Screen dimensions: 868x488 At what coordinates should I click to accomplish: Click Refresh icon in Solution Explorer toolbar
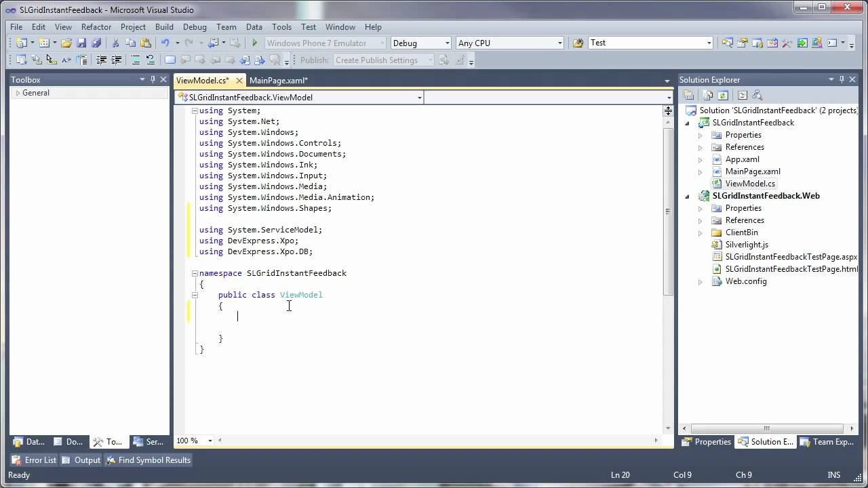click(x=723, y=96)
